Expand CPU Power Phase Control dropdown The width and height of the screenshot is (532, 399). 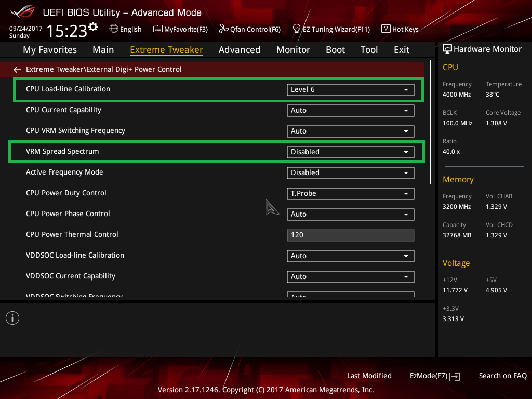point(351,214)
